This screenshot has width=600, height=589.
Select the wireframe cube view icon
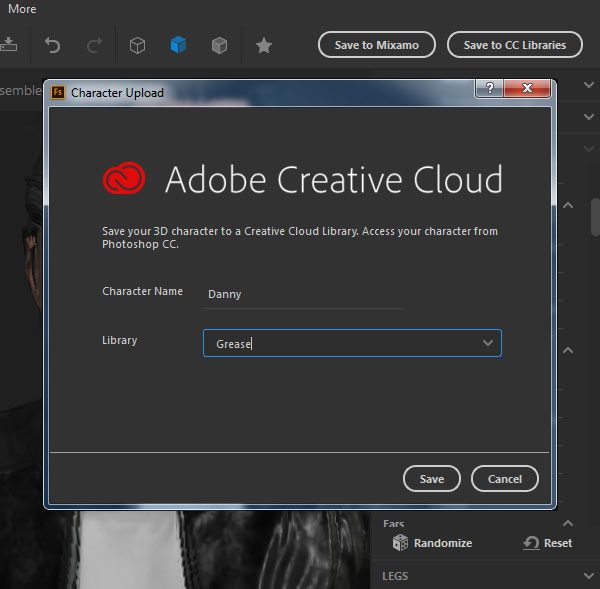[137, 45]
